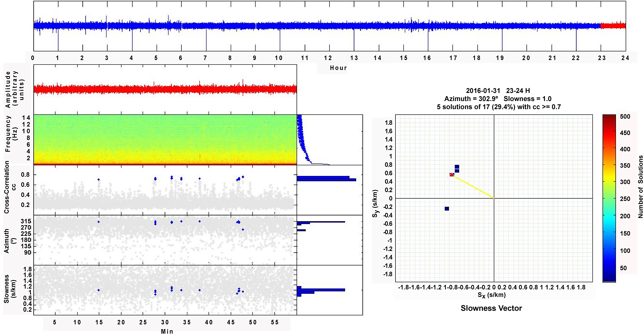The height and width of the screenshot is (335, 644).
Task: Select the blue point at minute 15 in the cross-correlation panel
Action: click(x=99, y=179)
